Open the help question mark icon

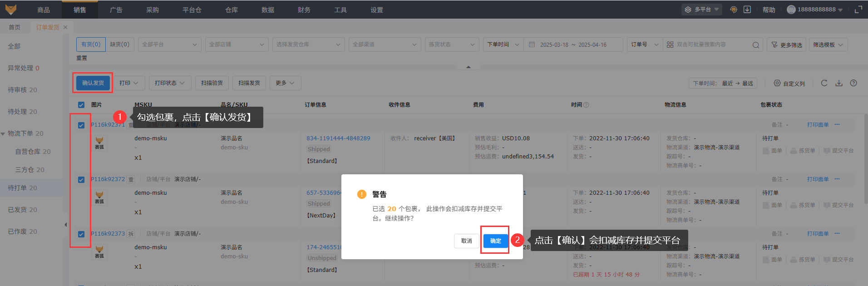[x=853, y=83]
